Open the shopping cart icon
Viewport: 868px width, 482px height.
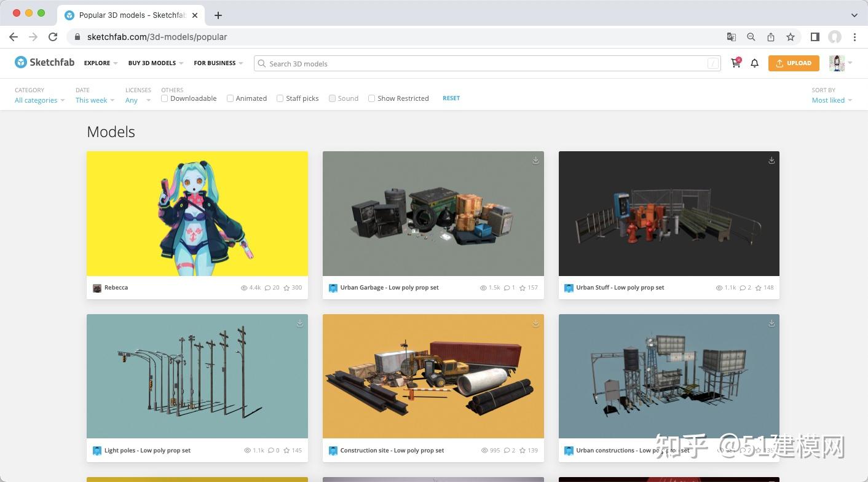click(736, 63)
